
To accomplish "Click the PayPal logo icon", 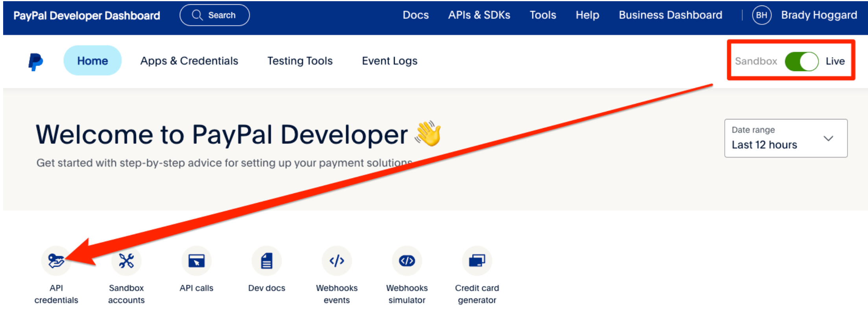I will (35, 62).
